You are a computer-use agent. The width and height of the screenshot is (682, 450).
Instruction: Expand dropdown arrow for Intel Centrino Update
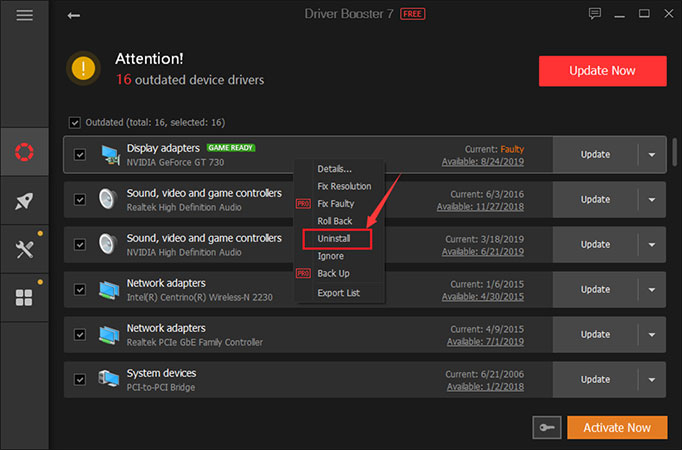652,290
